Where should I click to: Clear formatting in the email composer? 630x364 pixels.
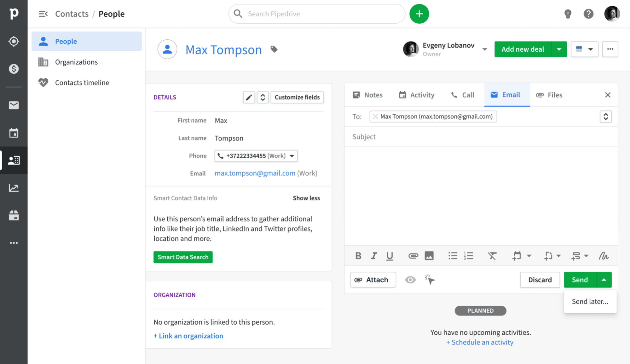pos(492,256)
